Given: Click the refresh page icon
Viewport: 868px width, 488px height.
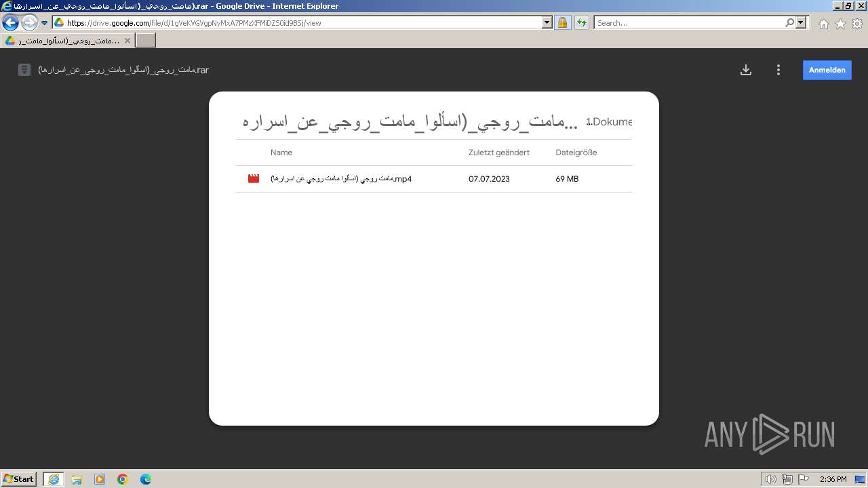Looking at the screenshot, I should point(581,22).
